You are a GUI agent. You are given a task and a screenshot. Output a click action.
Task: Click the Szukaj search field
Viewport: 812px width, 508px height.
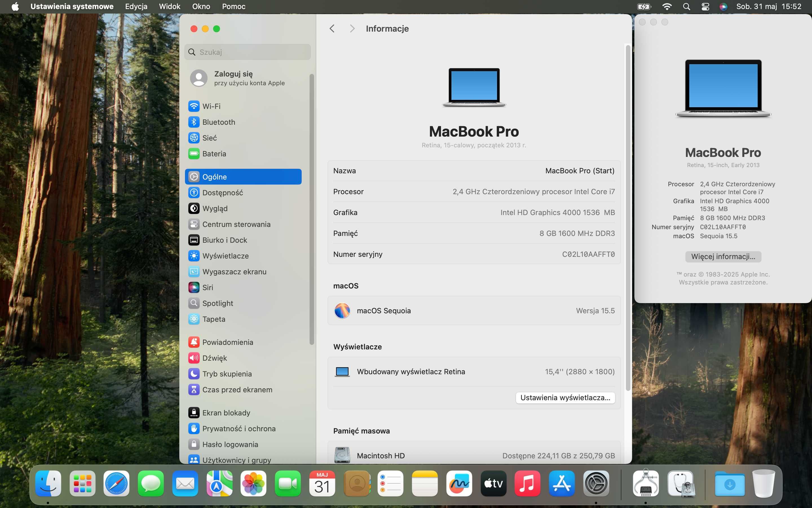[x=248, y=52]
